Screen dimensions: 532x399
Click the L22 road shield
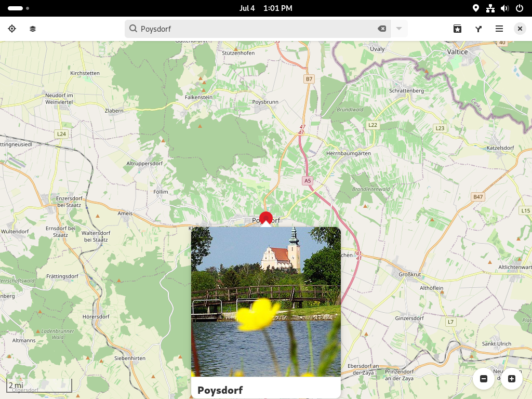coord(373,125)
